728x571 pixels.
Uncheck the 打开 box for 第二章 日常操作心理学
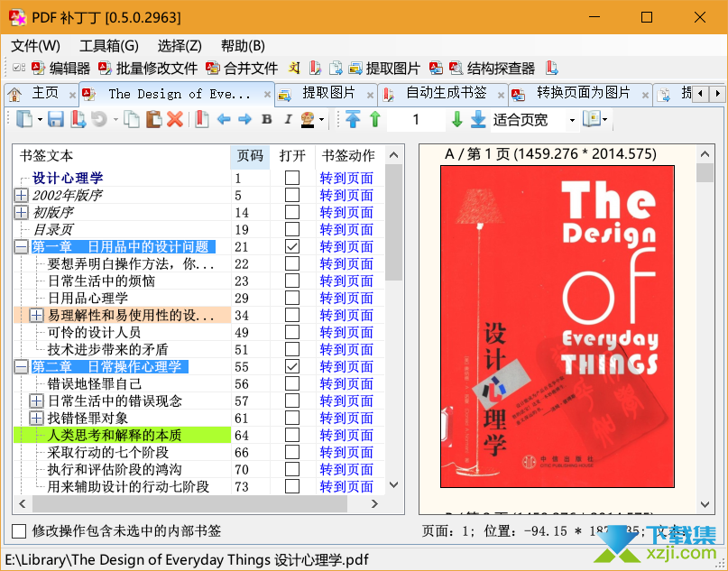pyautogui.click(x=292, y=367)
